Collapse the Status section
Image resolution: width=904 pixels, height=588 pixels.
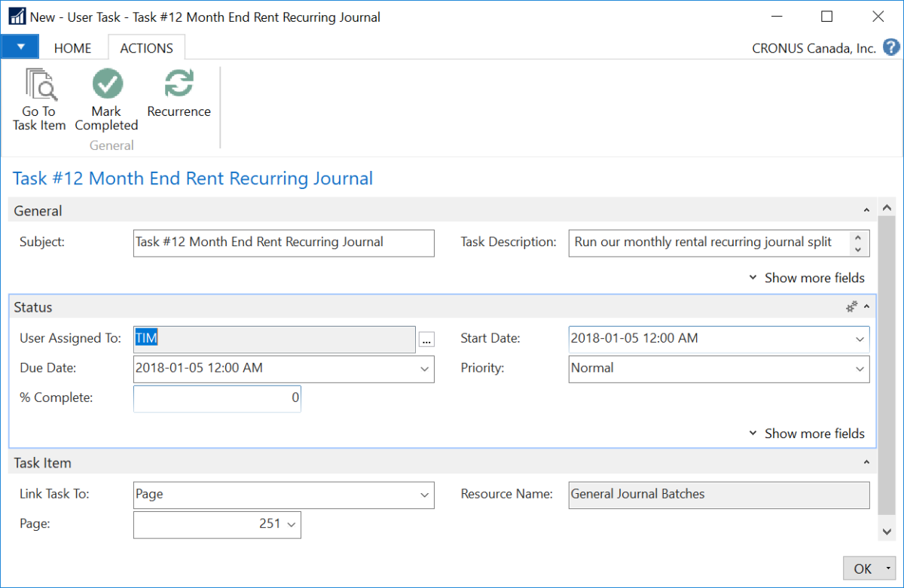click(x=866, y=306)
